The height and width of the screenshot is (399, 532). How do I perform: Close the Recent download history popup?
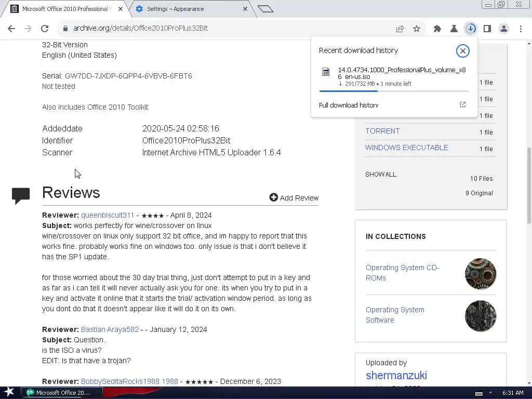click(x=462, y=51)
